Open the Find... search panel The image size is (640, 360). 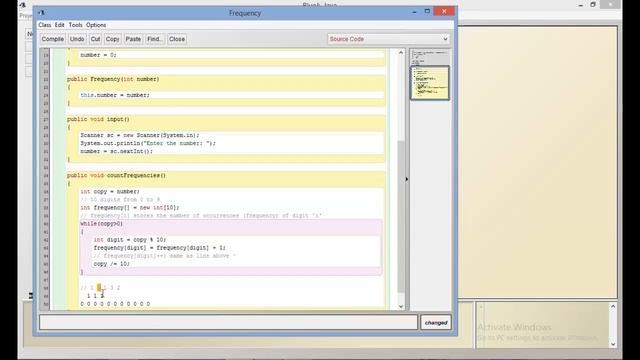[155, 39]
